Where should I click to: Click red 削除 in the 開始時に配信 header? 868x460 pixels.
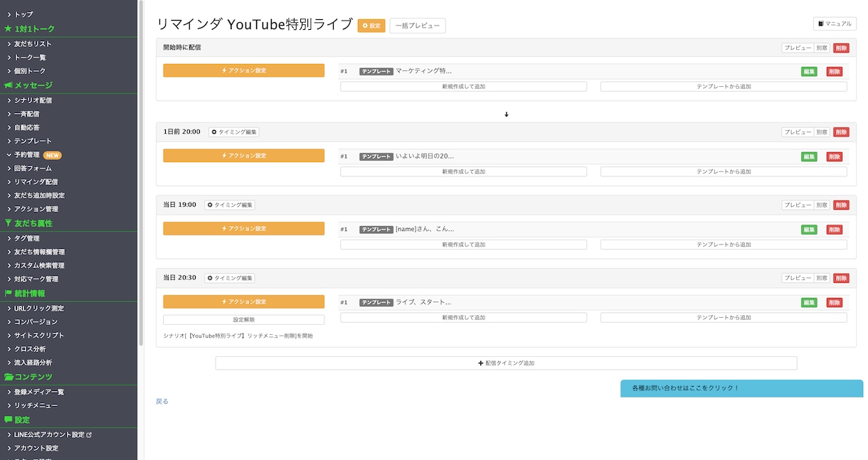tap(841, 48)
